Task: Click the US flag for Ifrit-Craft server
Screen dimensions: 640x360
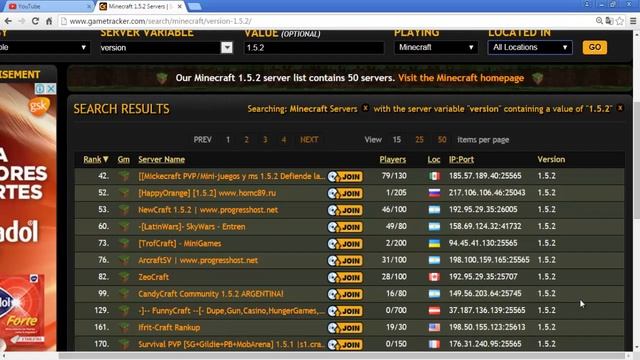Action: tap(434, 327)
